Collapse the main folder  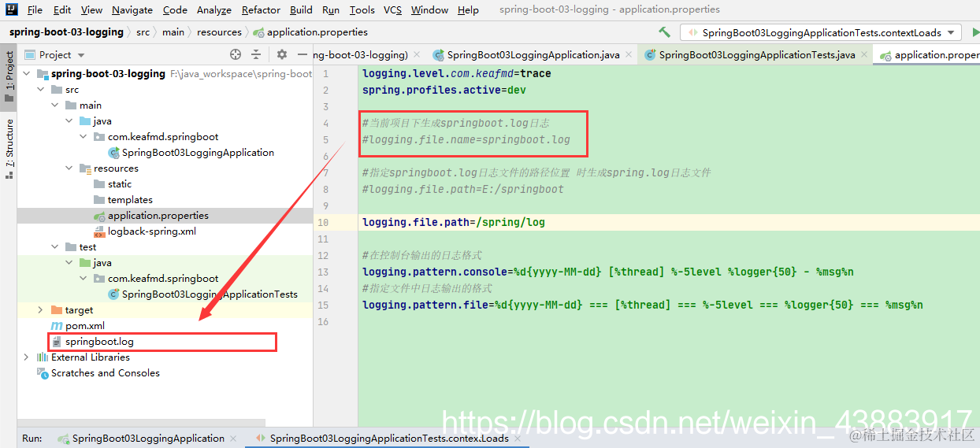coord(55,106)
